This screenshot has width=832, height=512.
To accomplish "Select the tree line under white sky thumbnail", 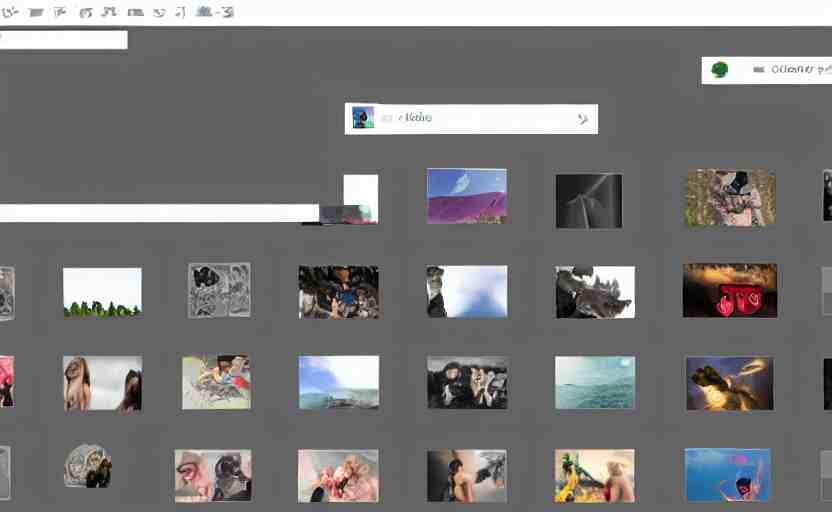I will point(102,292).
